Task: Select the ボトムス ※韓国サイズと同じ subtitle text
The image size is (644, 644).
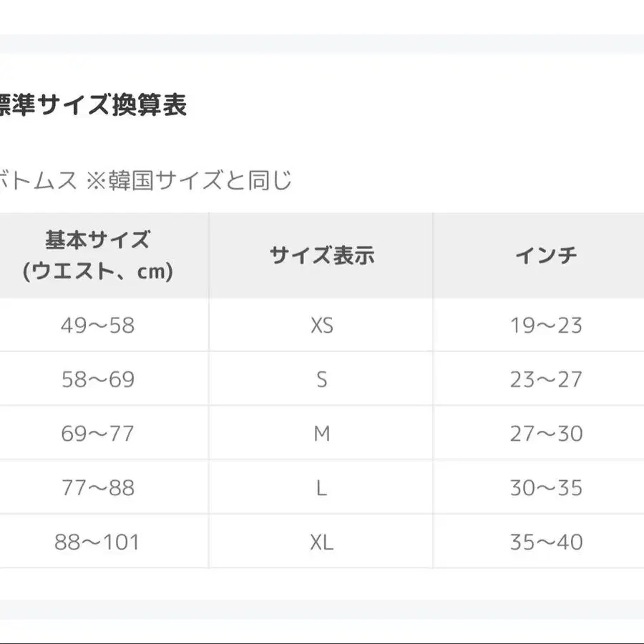Action: [x=145, y=181]
